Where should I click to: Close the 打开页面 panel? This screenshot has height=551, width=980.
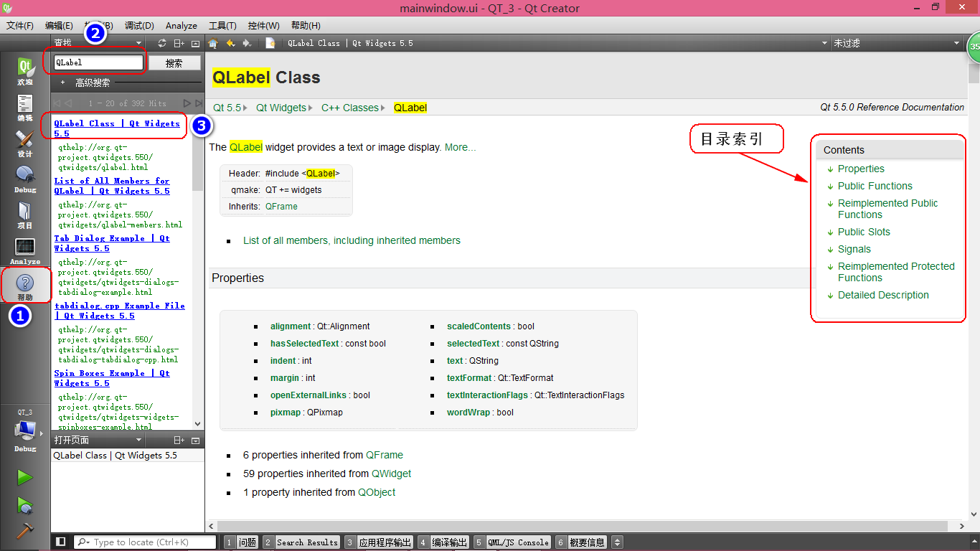195,440
